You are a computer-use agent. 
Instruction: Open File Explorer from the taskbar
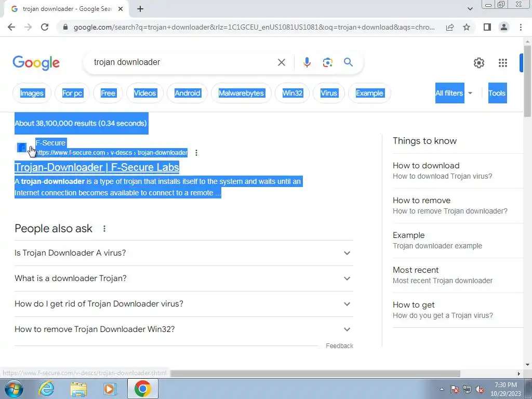point(78,389)
